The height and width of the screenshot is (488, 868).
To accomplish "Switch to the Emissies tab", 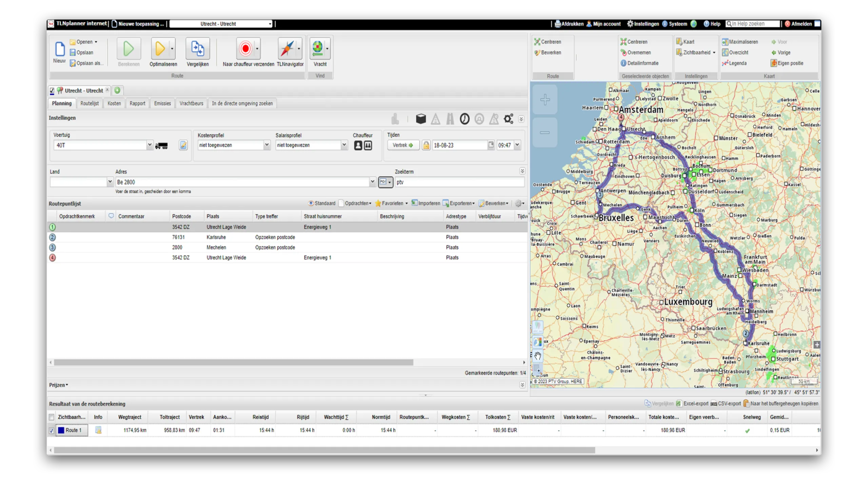I will (x=162, y=103).
